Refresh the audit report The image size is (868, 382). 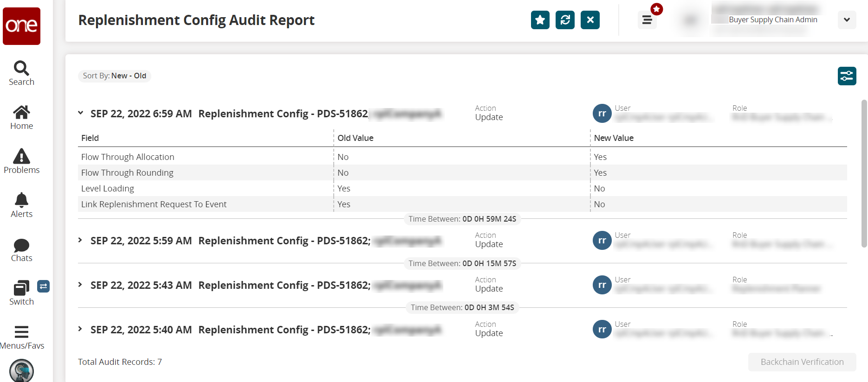(x=565, y=20)
